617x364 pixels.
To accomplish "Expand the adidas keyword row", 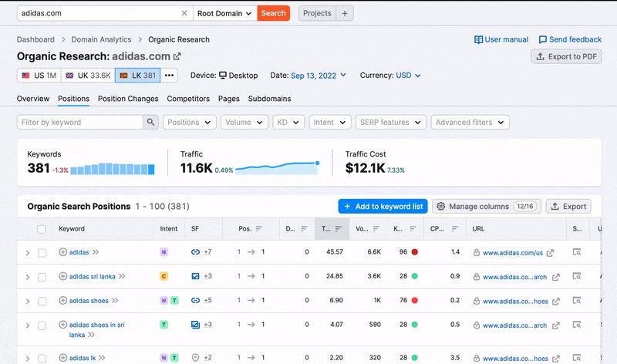I will [x=28, y=253].
